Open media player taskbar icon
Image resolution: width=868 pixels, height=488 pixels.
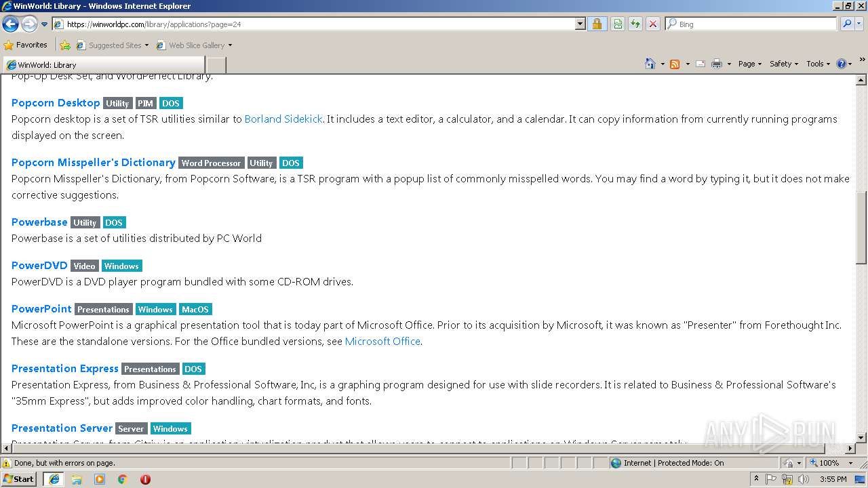100,479
